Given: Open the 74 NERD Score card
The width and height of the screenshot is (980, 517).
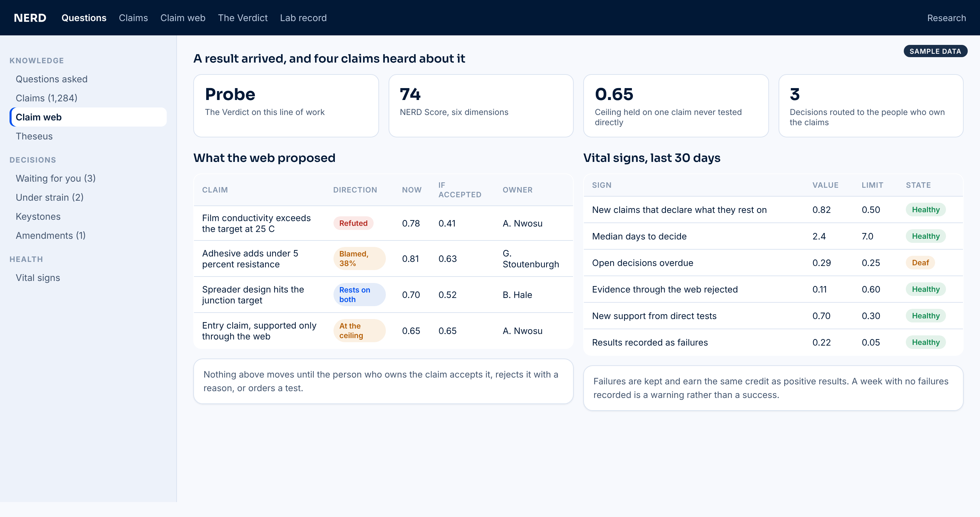Looking at the screenshot, I should [481, 106].
